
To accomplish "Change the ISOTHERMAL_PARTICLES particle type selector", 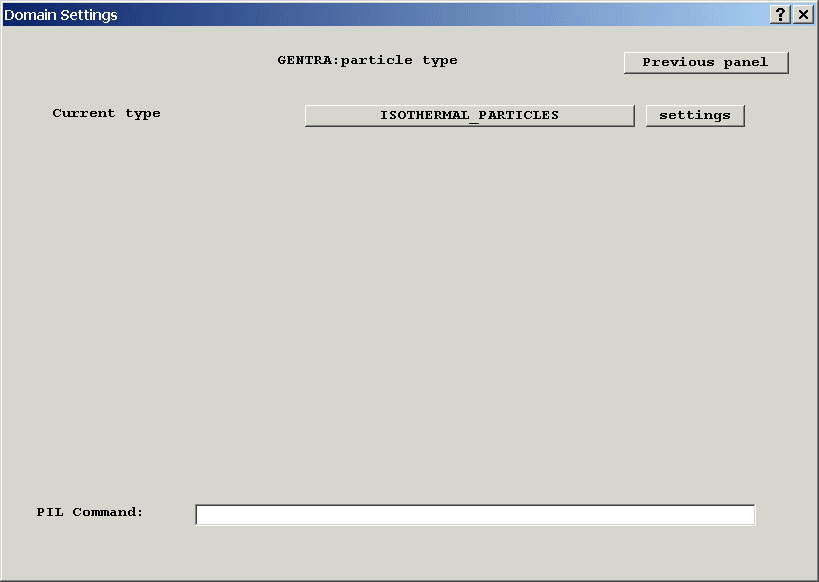I will pyautogui.click(x=469, y=115).
